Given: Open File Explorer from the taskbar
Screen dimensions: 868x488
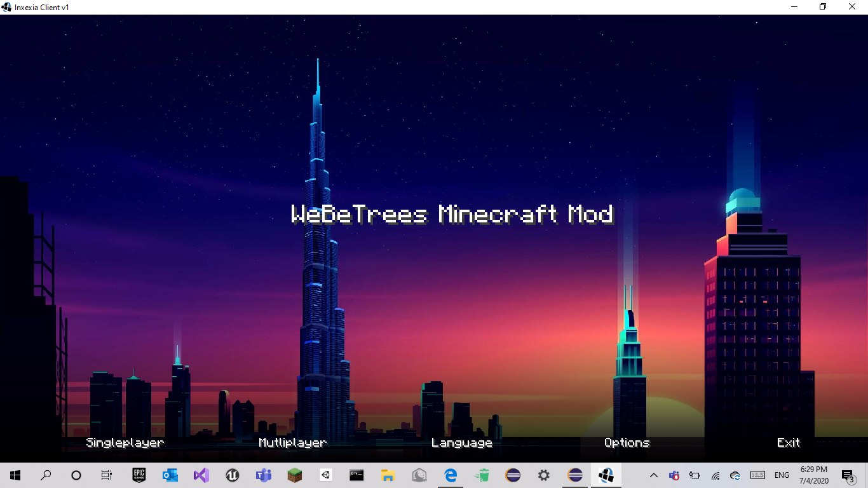Looking at the screenshot, I should pos(388,475).
